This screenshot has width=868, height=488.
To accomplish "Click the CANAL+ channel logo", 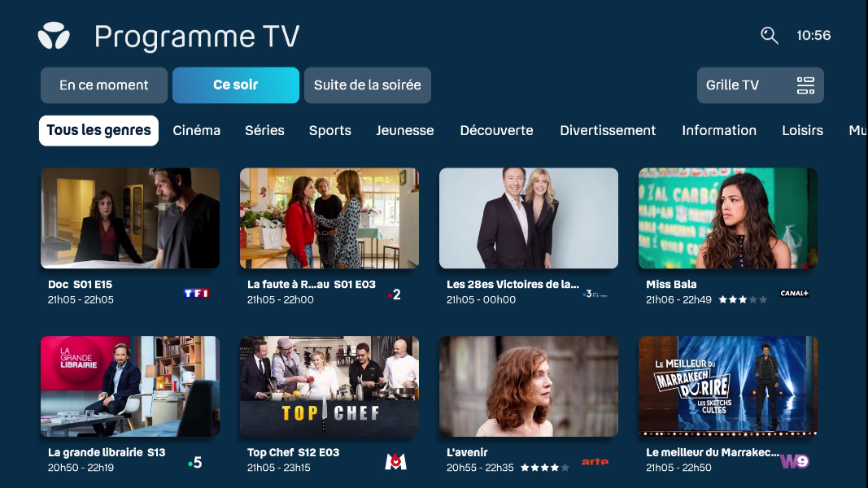I will 794,294.
